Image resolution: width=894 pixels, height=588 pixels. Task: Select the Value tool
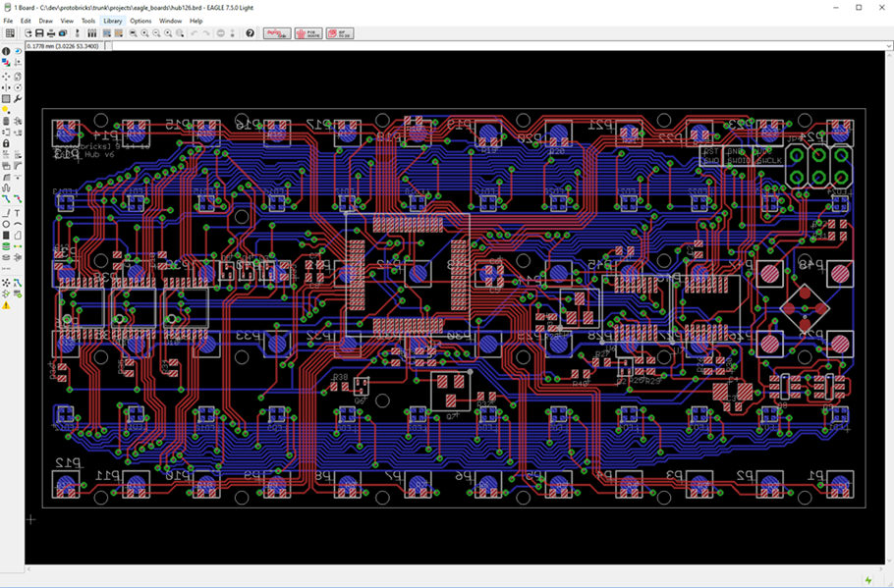coord(18,154)
